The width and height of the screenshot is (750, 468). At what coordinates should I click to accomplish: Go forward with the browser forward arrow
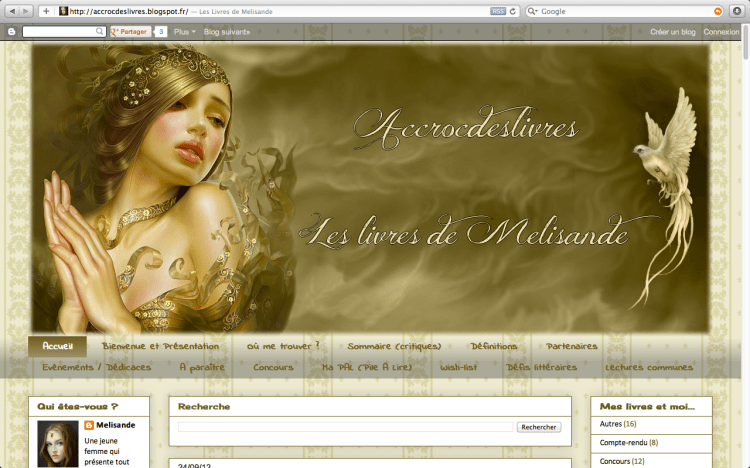(x=26, y=11)
